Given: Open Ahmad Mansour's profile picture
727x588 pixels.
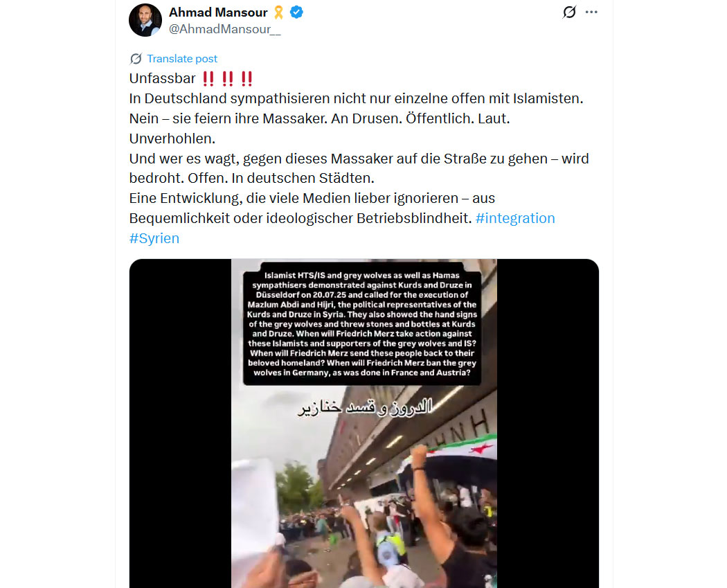Looking at the screenshot, I should tap(145, 20).
